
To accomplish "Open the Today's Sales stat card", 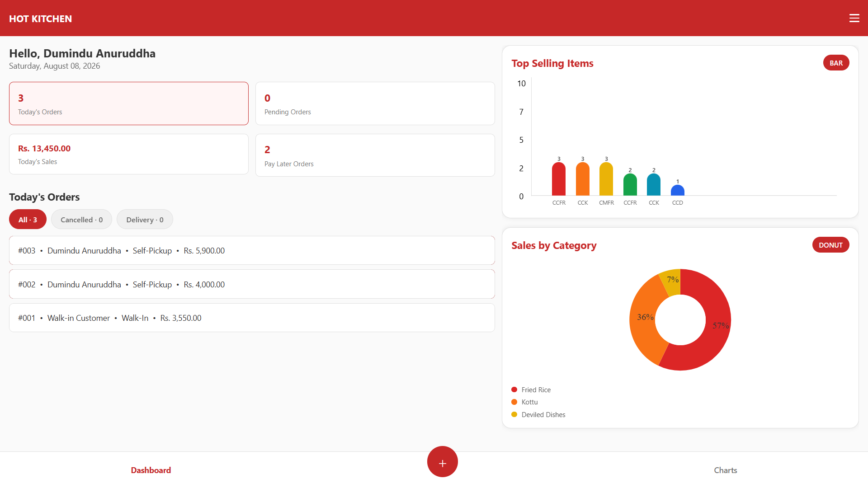I will (129, 154).
